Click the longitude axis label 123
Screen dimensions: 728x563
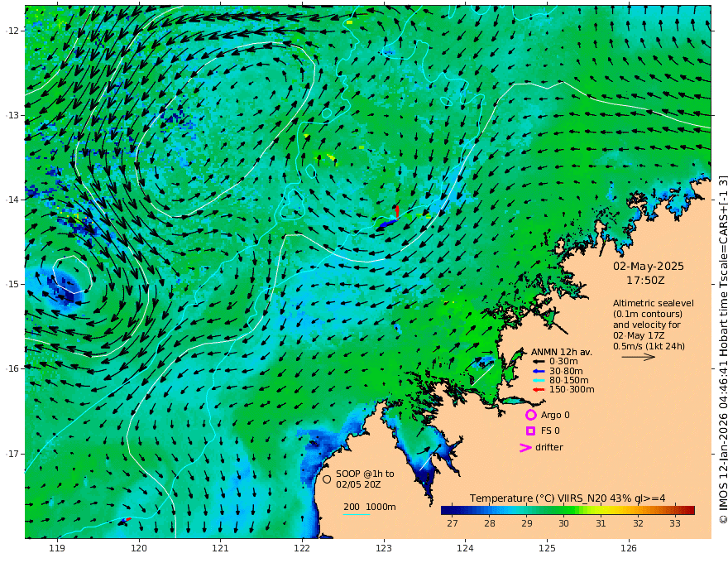(x=384, y=549)
